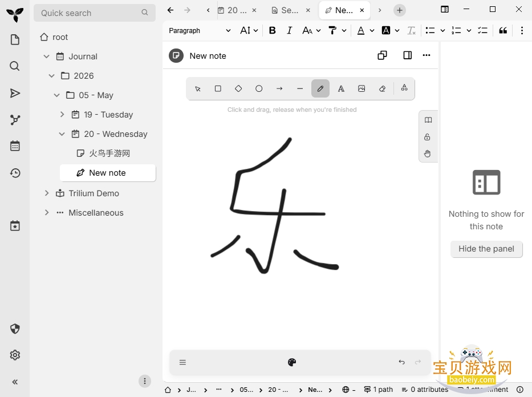Screen dimensions: 532x397
Task: Open the calendar launcher icon
Action: [15, 146]
